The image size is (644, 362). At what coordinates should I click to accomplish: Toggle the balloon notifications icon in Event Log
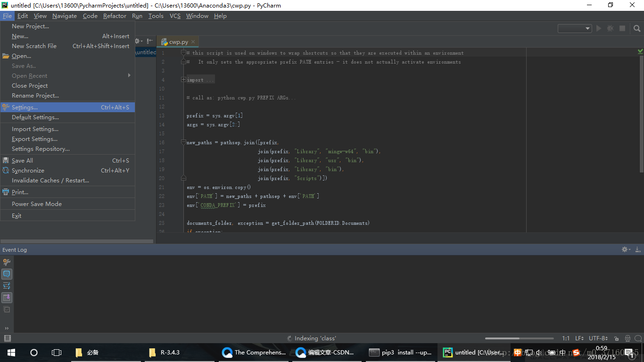pos(7,274)
